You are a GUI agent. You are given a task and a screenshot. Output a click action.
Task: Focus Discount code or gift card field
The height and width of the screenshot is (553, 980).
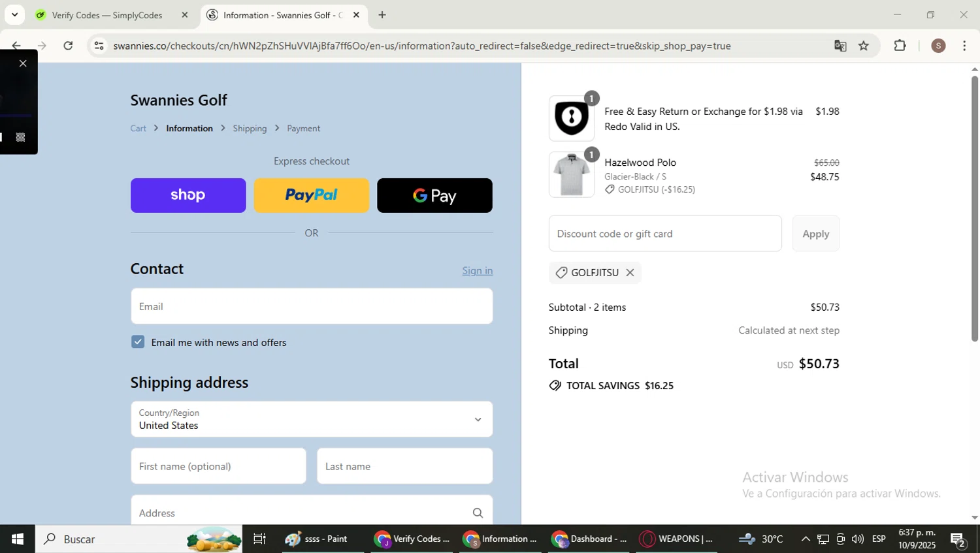pyautogui.click(x=665, y=234)
